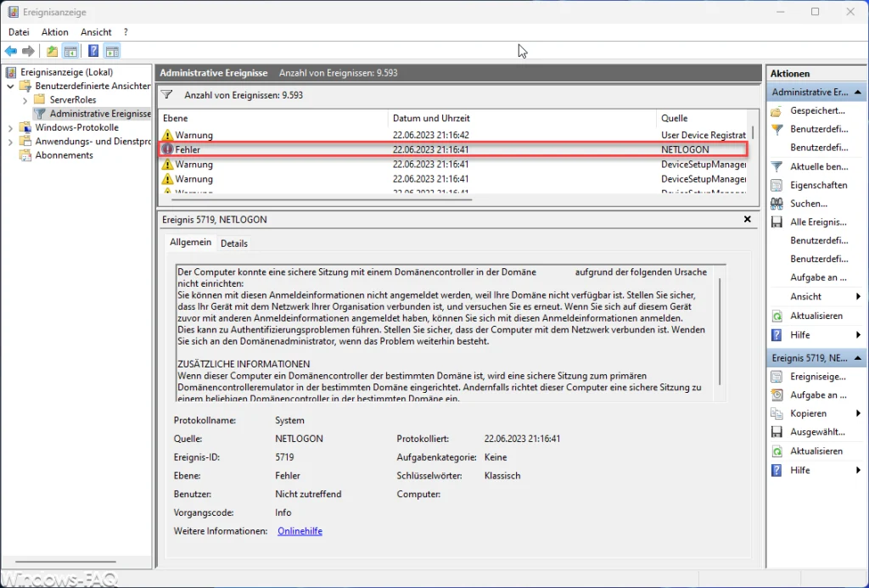Select the NETLOGON Fehler event row
Screen dimensions: 869x588
coord(453,149)
